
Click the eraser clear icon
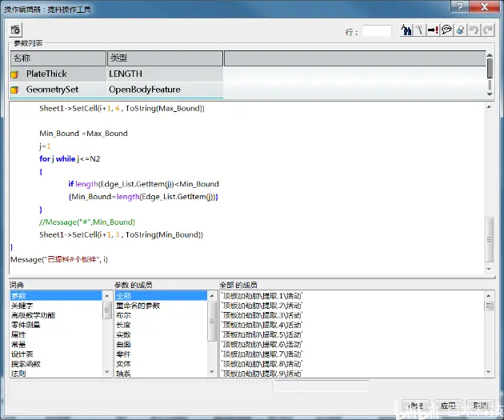[x=460, y=30]
